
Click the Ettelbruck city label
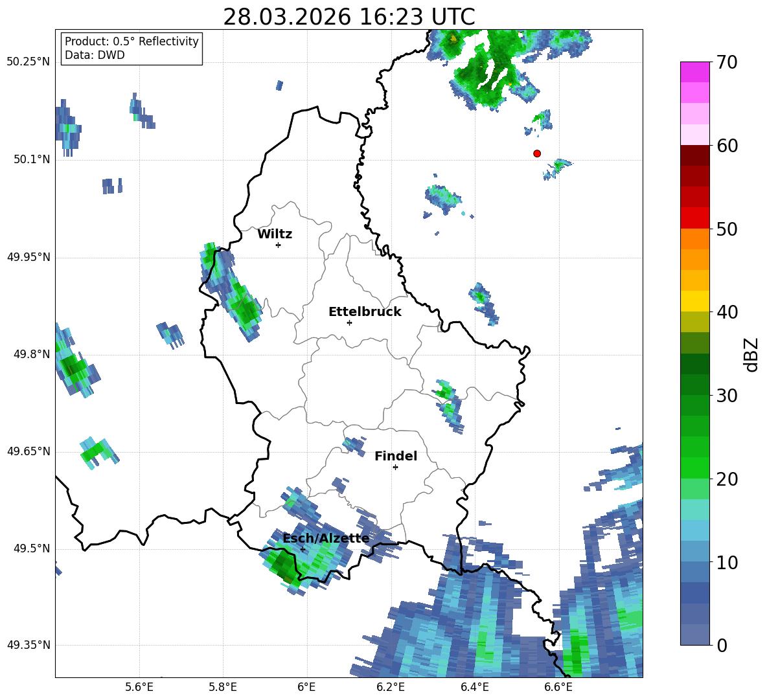tap(365, 312)
